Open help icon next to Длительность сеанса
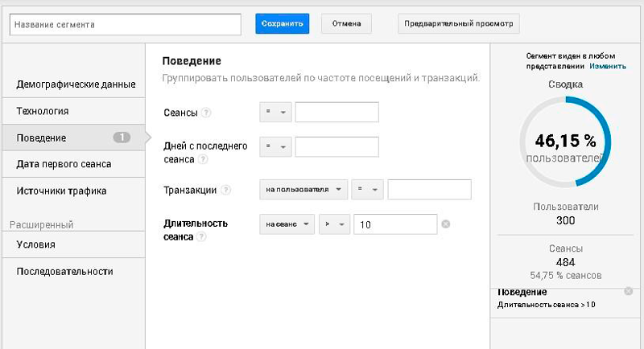The image size is (644, 349). pyautogui.click(x=201, y=236)
